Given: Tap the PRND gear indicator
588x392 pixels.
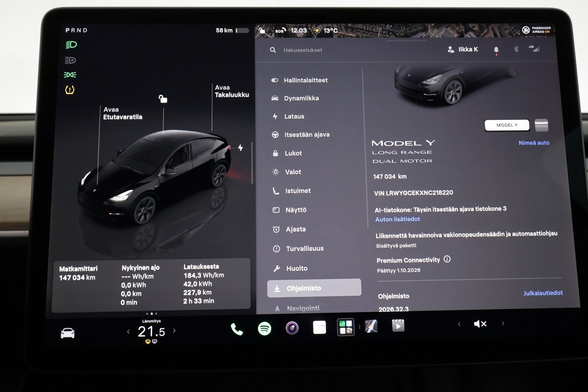Looking at the screenshot, I should click(x=76, y=30).
